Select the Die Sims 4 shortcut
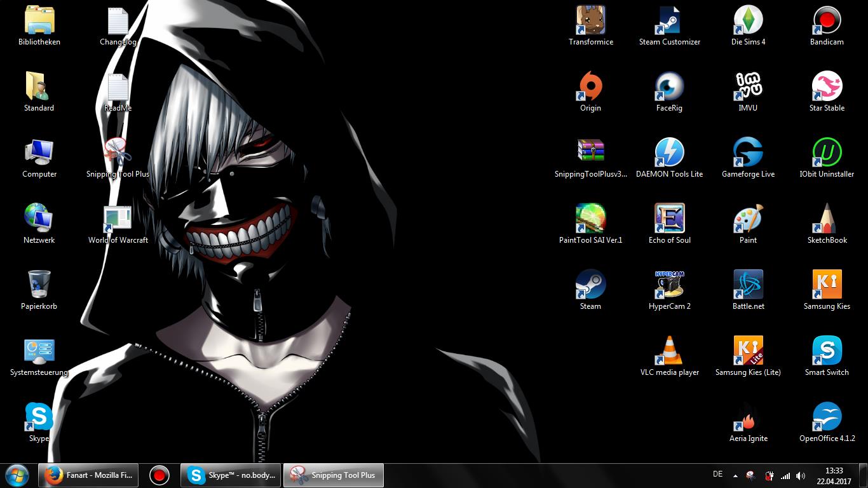Image resolution: width=868 pixels, height=488 pixels. [749, 26]
